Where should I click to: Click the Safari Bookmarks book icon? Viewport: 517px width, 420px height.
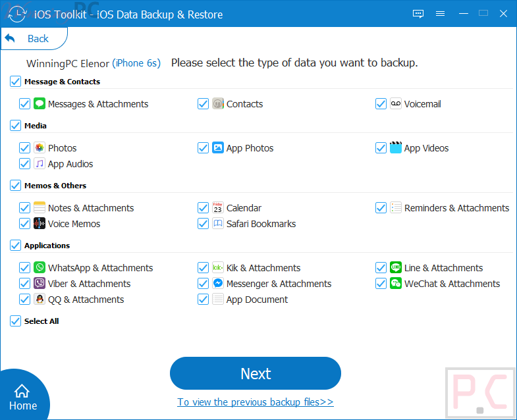pos(218,224)
